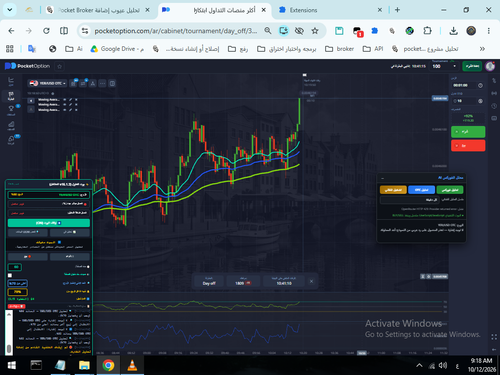Open the three-dots more options in chart toolbar
The height and width of the screenshot is (375, 500).
click(x=102, y=83)
